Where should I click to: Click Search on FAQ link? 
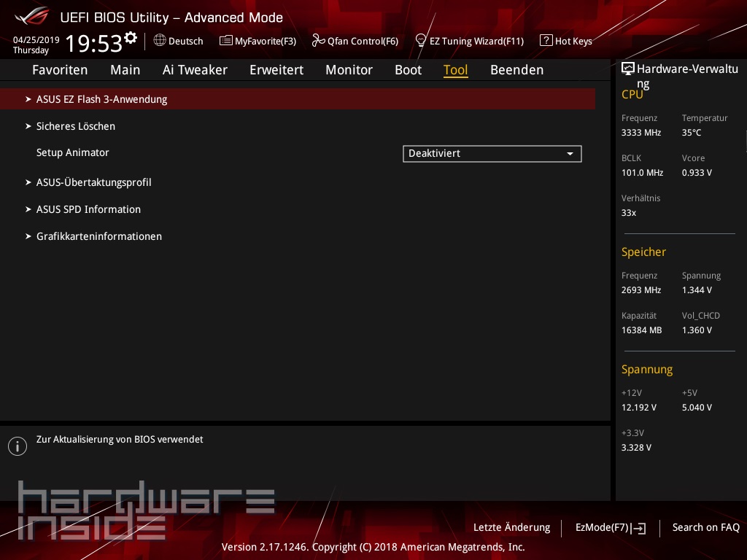(x=706, y=528)
